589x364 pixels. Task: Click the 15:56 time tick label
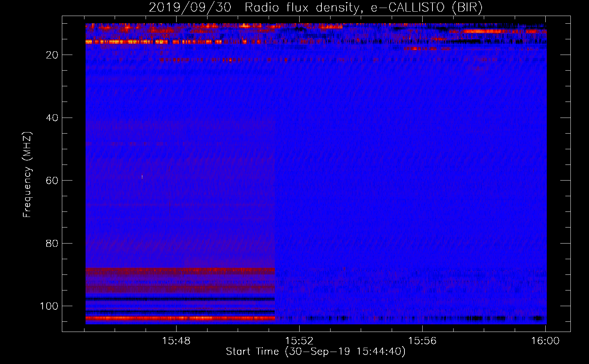pyautogui.click(x=422, y=341)
